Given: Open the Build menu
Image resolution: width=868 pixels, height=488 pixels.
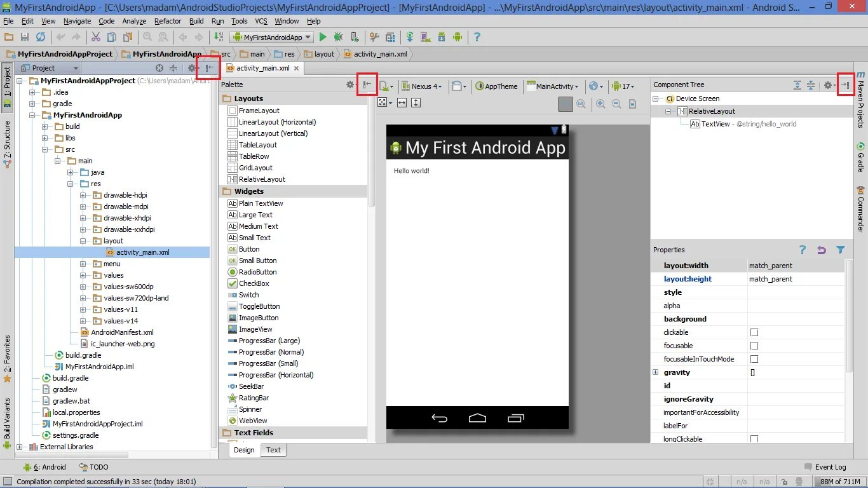Looking at the screenshot, I should pos(196,21).
